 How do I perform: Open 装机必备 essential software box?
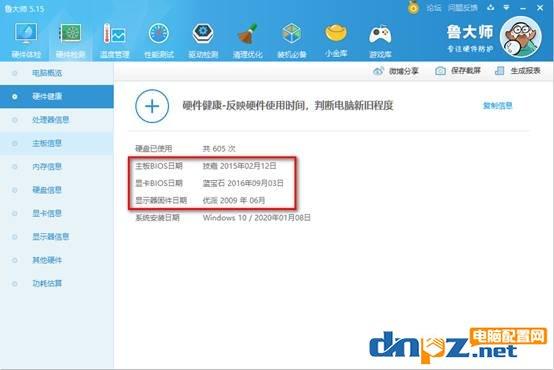291,40
